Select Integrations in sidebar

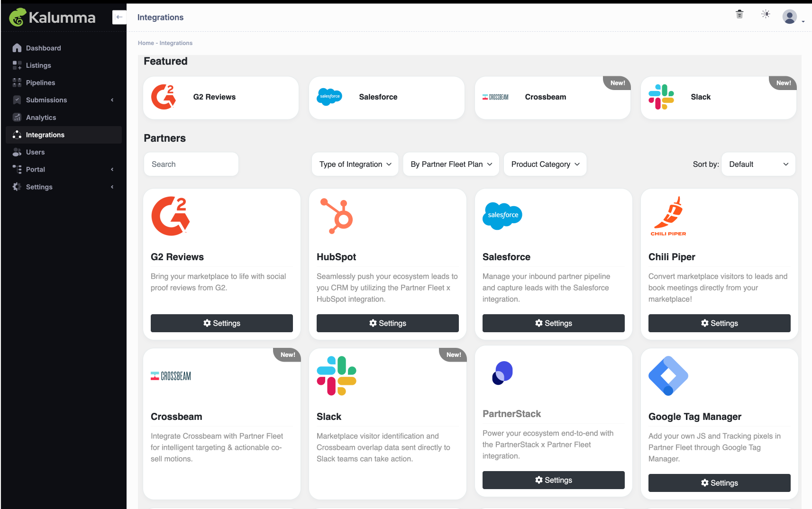click(64, 135)
